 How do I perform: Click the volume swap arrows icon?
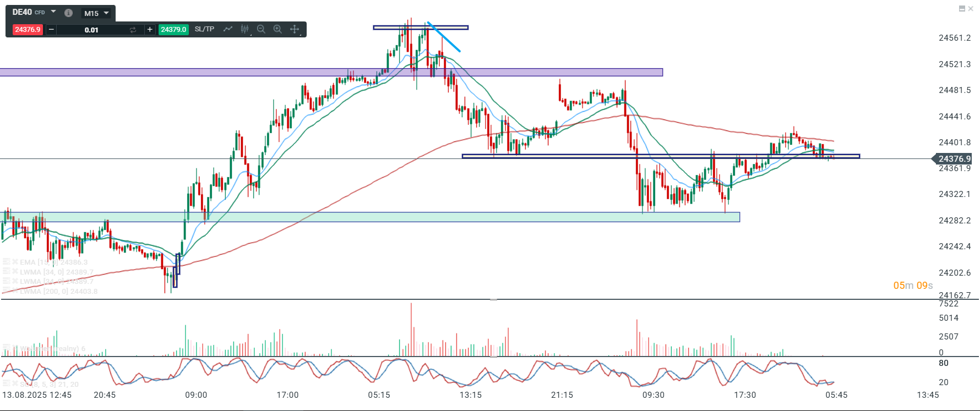click(x=133, y=30)
